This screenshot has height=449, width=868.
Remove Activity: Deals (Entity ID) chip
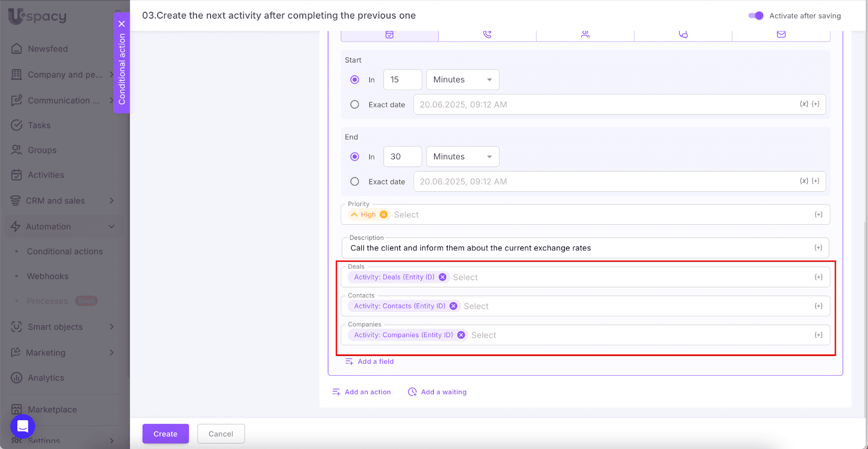tap(443, 277)
